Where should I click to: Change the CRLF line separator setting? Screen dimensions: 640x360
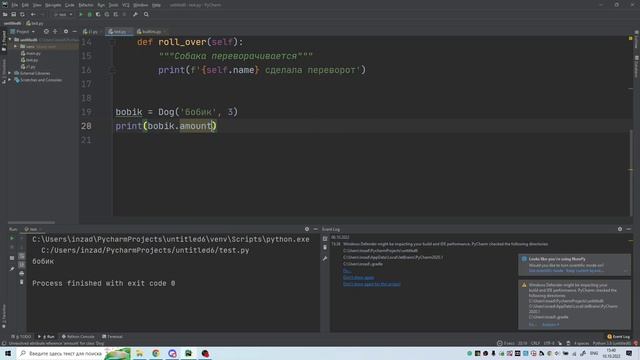[x=535, y=343]
